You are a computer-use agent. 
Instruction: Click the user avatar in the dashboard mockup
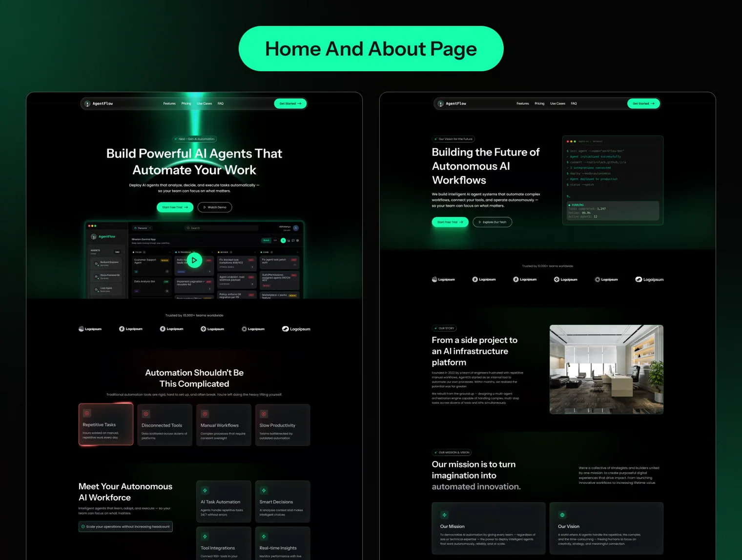296,228
